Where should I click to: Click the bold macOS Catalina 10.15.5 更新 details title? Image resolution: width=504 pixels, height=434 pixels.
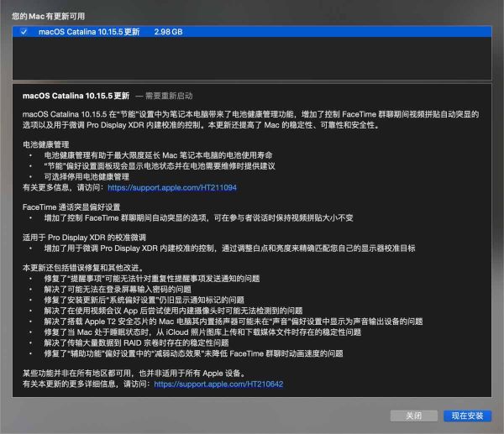tap(76, 95)
